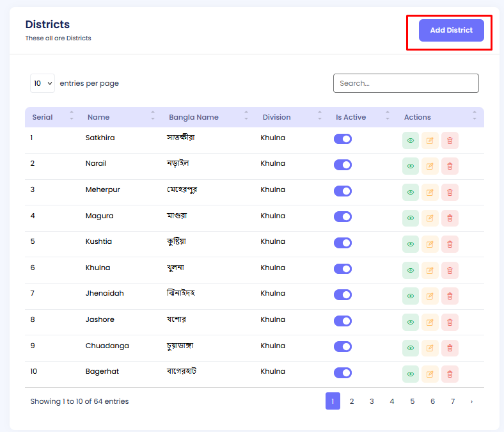Go to next page using arrow
504x432 pixels.
pos(471,401)
